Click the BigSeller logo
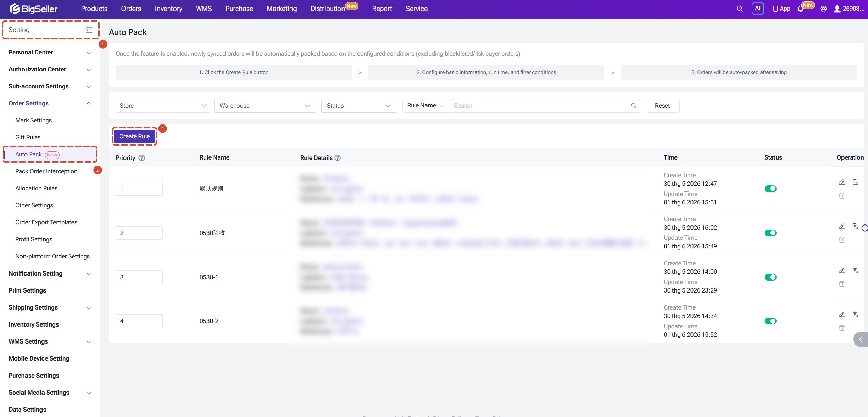868x417 pixels. [x=33, y=9]
